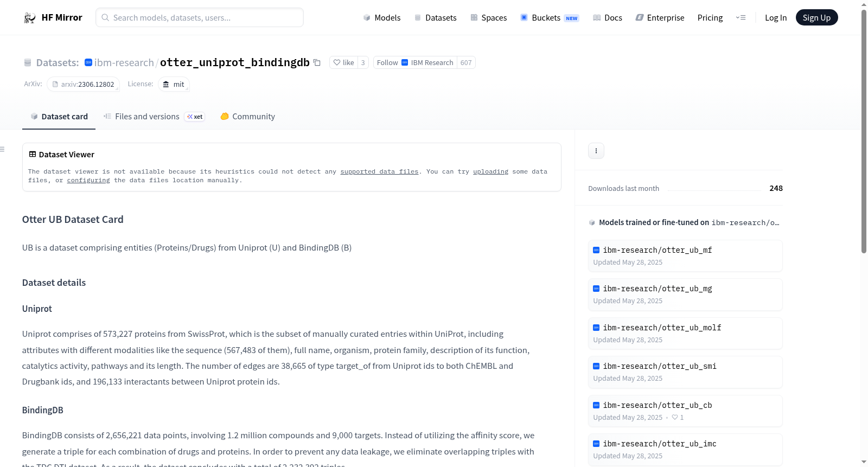The height and width of the screenshot is (467, 868).
Task: Click the 'Dataset details' heading
Action: click(x=54, y=283)
